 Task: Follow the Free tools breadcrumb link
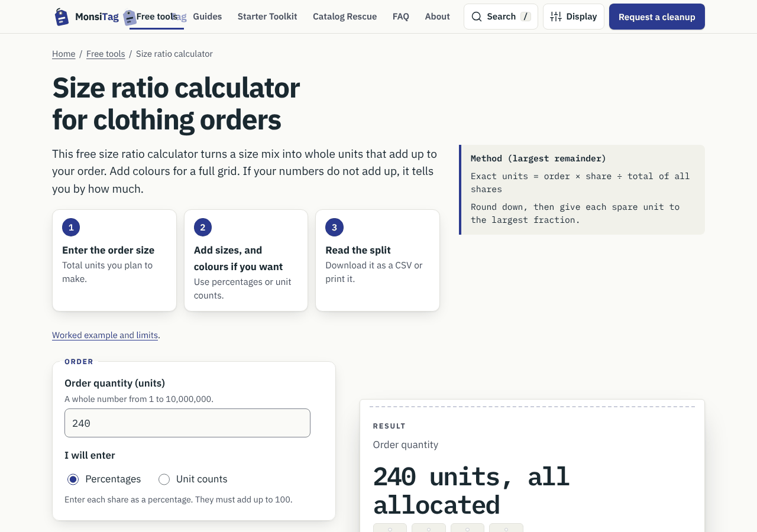point(106,54)
